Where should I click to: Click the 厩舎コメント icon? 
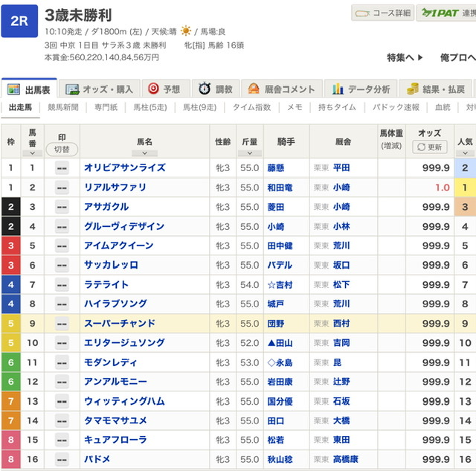[254, 89]
